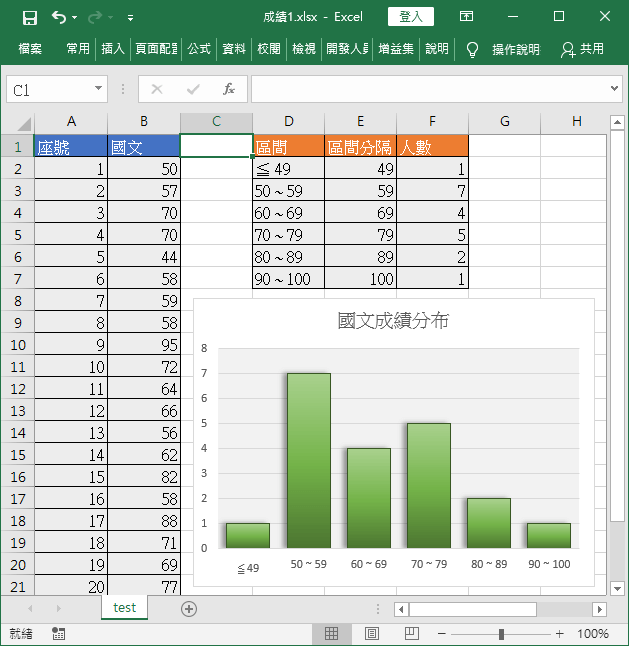Open the 公式 ribbon tab
Screen dimensions: 629x646
click(199, 49)
